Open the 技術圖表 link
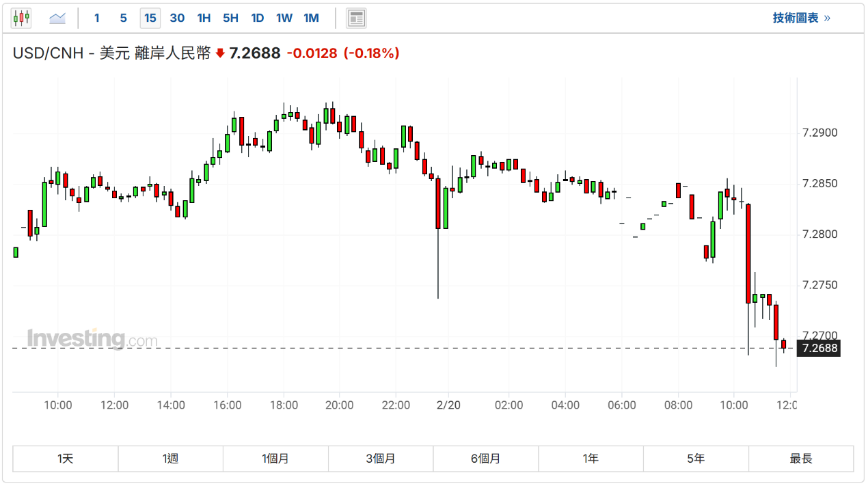868x488 pixels. click(801, 18)
